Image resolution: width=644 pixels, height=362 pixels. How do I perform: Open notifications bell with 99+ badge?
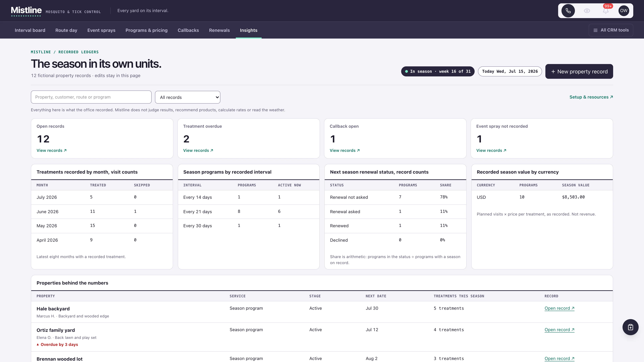(x=605, y=11)
